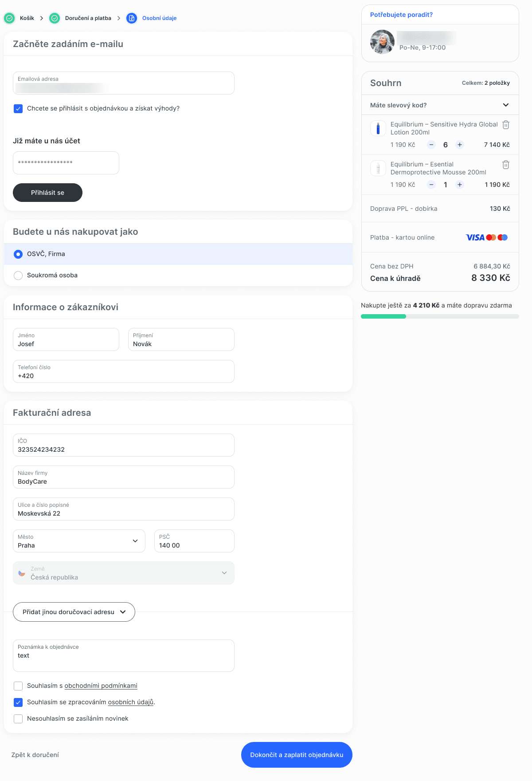This screenshot has height=781, width=532.
Task: Select the Osobní údaje step
Action: [x=160, y=18]
